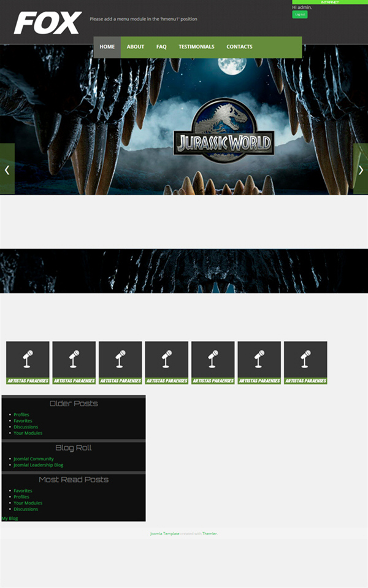Click the green INTRANET bar

pos(330,2)
